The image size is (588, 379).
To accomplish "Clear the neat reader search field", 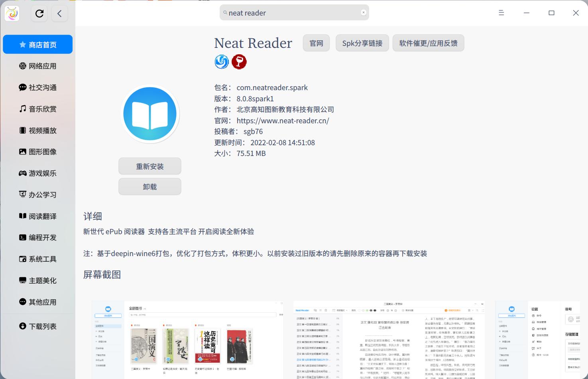I will (363, 12).
